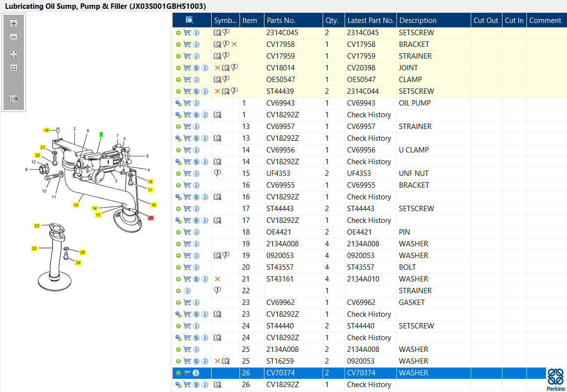Click the list export arrow icon

tap(14, 98)
